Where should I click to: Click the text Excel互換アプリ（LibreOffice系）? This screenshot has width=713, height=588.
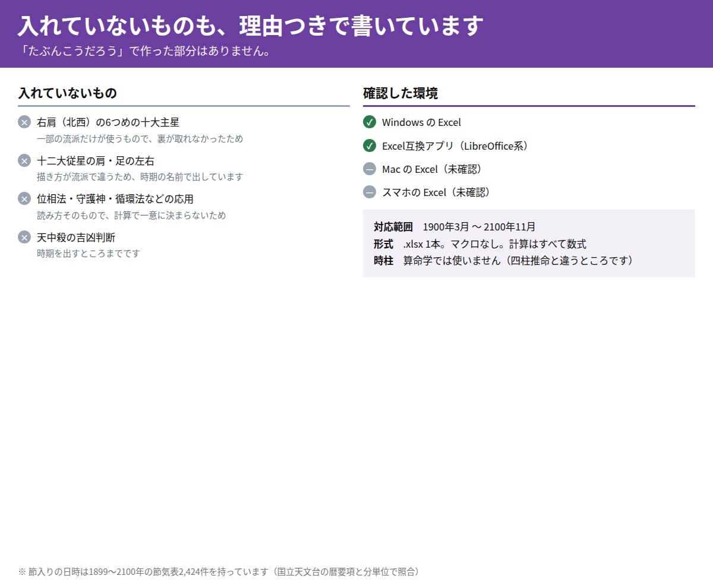tap(455, 146)
